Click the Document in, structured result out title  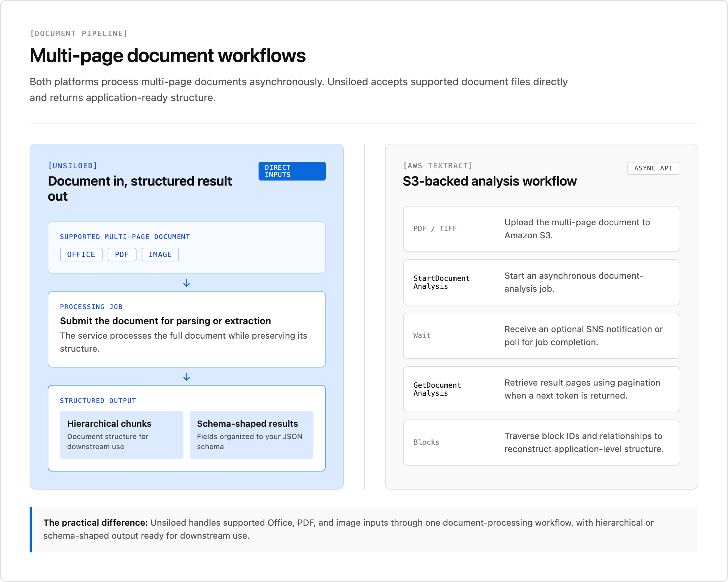140,189
